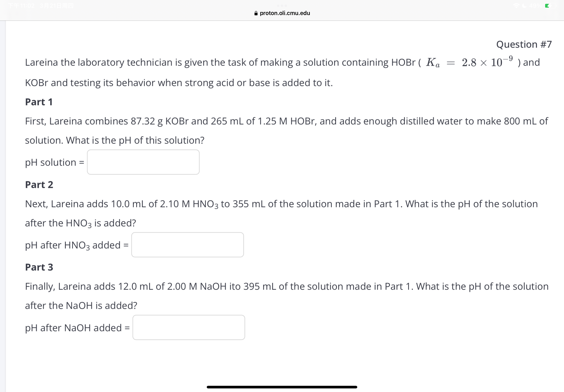
Task: Activate the pH after HNO3 entry box
Action: pyautogui.click(x=187, y=245)
